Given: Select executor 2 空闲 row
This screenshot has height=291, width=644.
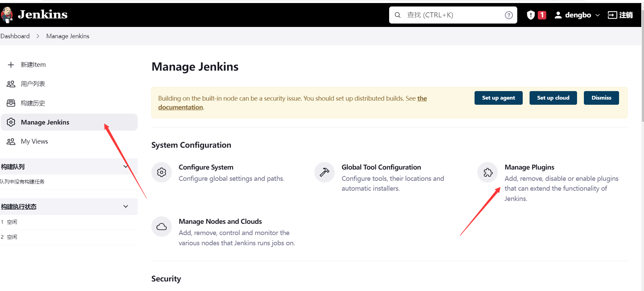Looking at the screenshot, I should pyautogui.click(x=69, y=237).
